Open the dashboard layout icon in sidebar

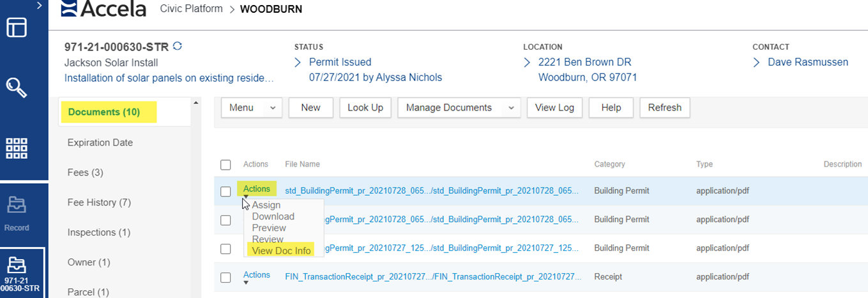pos(17,29)
